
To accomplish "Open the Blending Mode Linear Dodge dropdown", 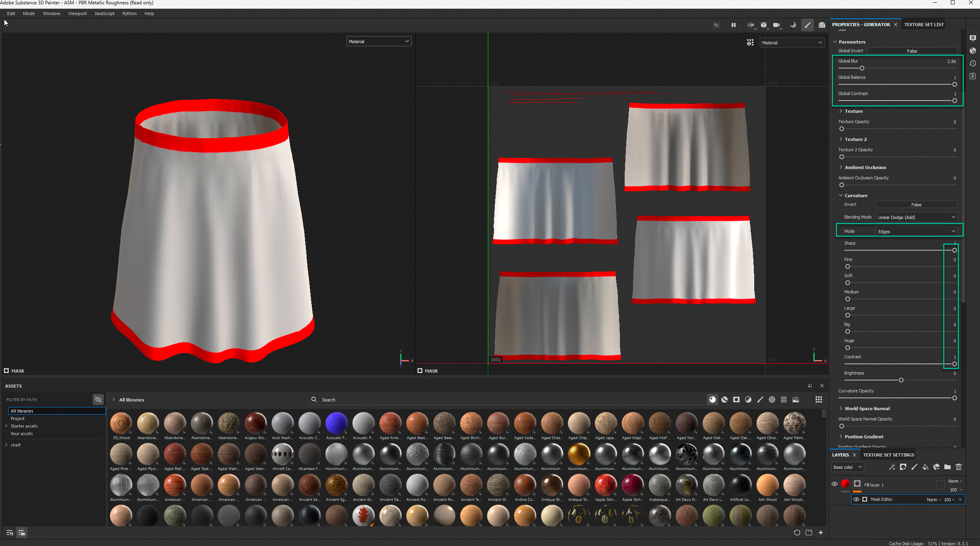I will [916, 217].
